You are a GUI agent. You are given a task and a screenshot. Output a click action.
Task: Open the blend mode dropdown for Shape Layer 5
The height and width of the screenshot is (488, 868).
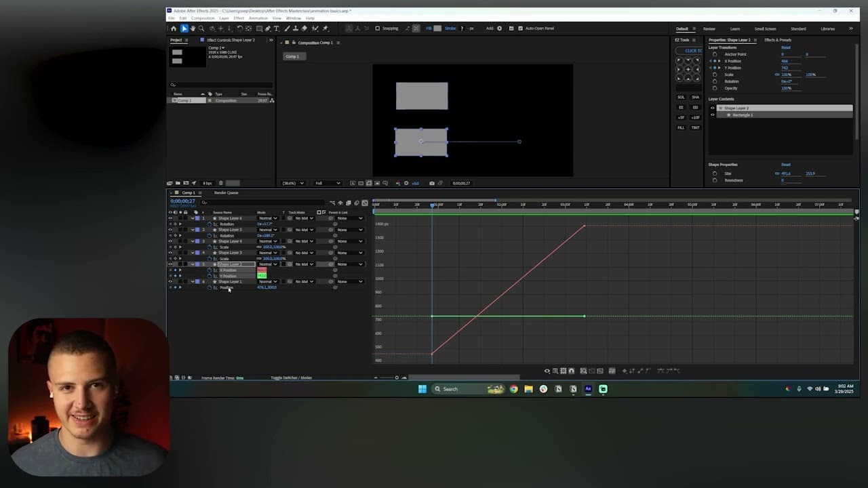[268, 230]
